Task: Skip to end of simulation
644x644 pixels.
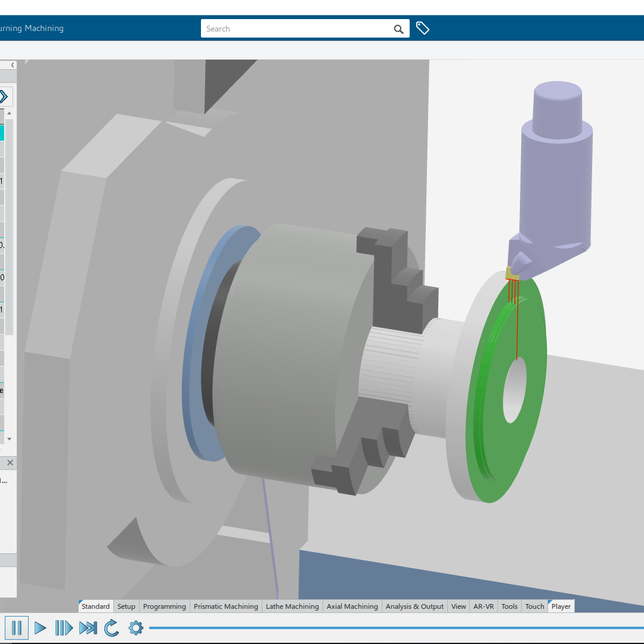Action: pyautogui.click(x=88, y=628)
